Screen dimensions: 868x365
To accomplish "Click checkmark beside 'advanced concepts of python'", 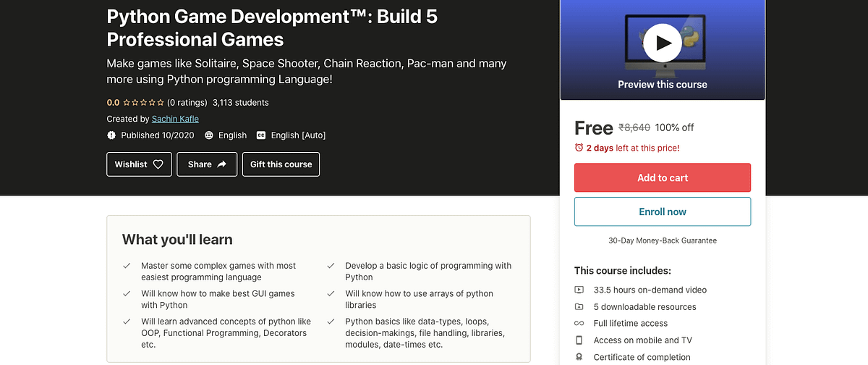I will (127, 322).
